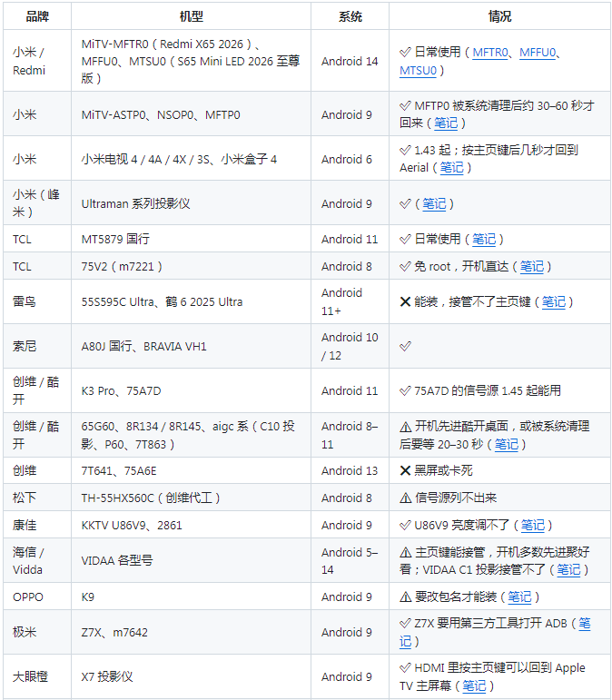Image resolution: width=612 pixels, height=700 pixels.
Task: Click the 松下 brand cell
Action: (x=37, y=498)
